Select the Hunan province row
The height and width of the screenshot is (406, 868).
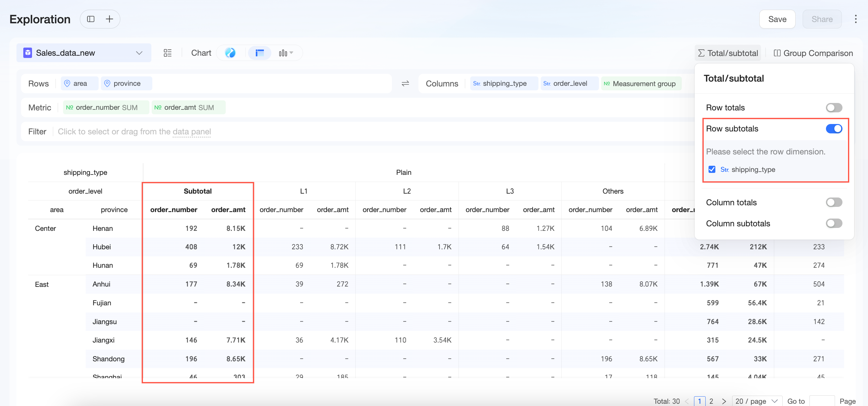pos(103,265)
